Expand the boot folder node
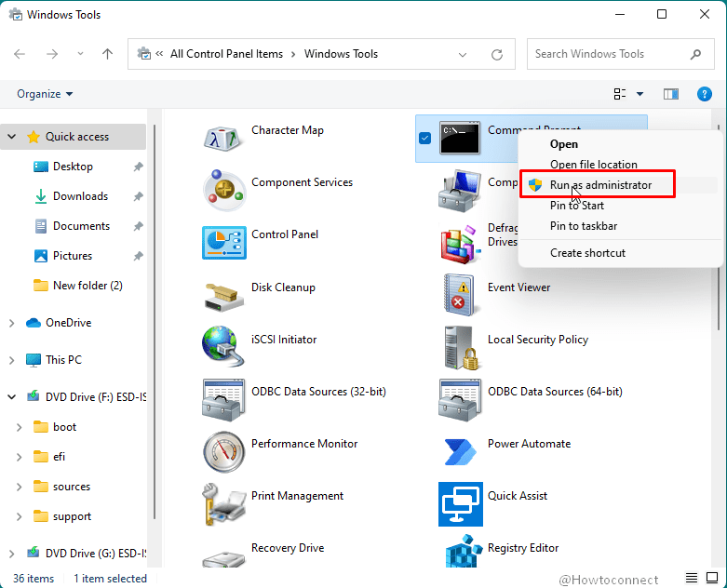 [x=19, y=427]
